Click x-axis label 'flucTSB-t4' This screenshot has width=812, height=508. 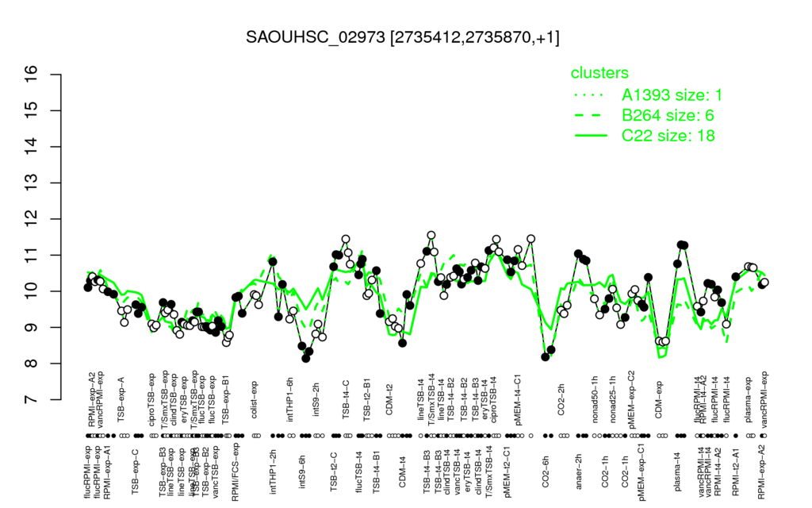[x=359, y=471]
